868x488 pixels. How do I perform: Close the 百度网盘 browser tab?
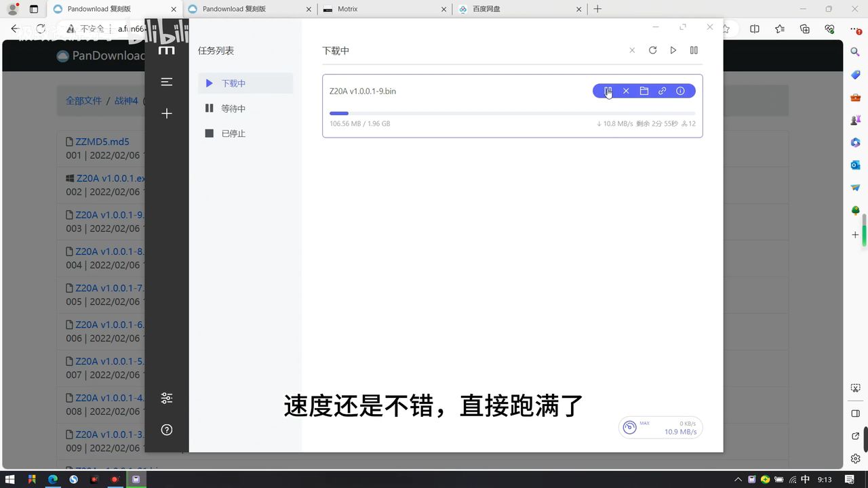pos(578,9)
